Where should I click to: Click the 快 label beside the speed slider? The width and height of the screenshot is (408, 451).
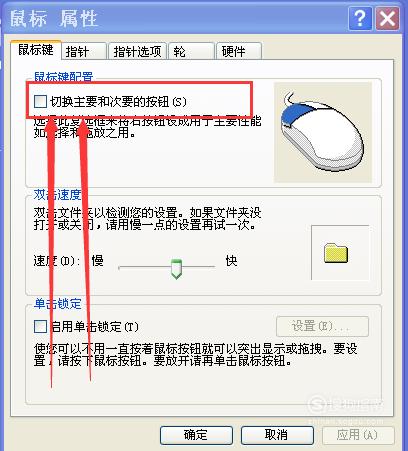(x=231, y=261)
